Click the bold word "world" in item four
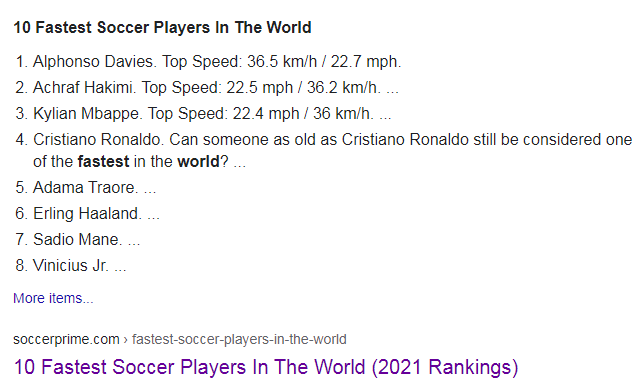The width and height of the screenshot is (639, 392). click(198, 162)
